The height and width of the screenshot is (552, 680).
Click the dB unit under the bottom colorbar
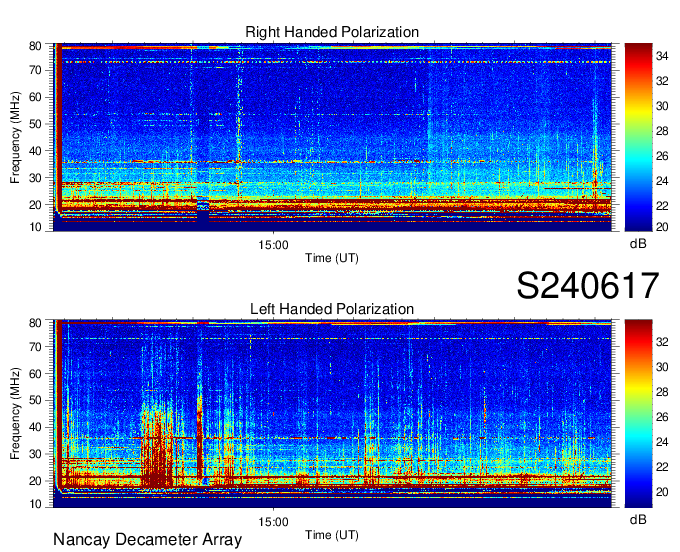coord(638,519)
